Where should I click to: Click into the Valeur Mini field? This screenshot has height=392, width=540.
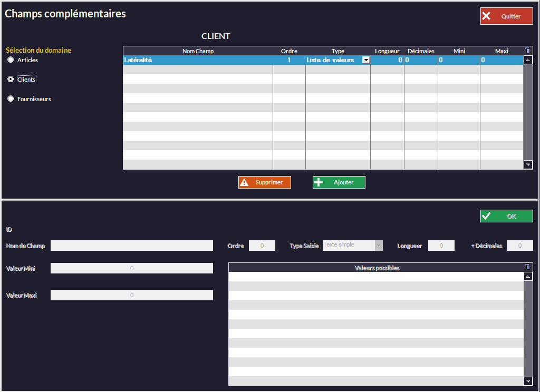[x=132, y=268]
